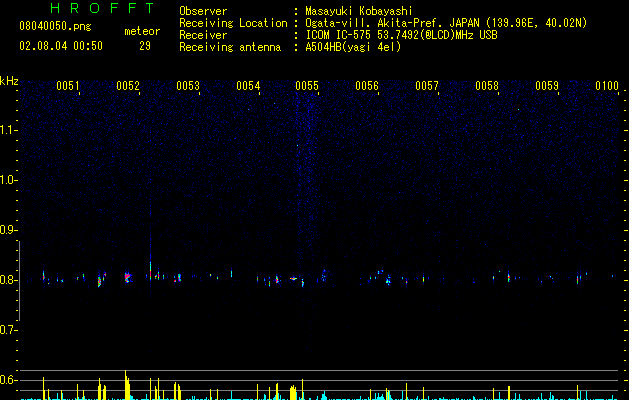This screenshot has height=400, width=629.
Task: Click the 0054 time marker
Action: coord(248,86)
